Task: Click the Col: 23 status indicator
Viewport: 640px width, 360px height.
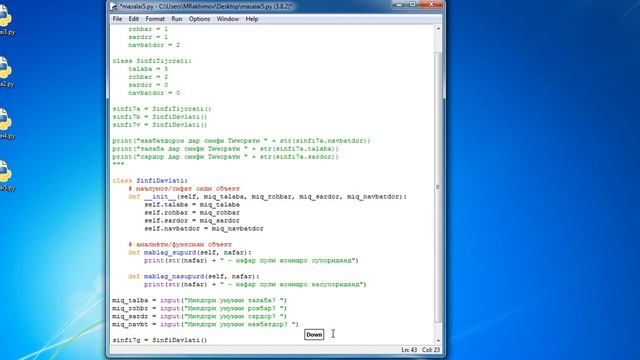Action: [431, 350]
